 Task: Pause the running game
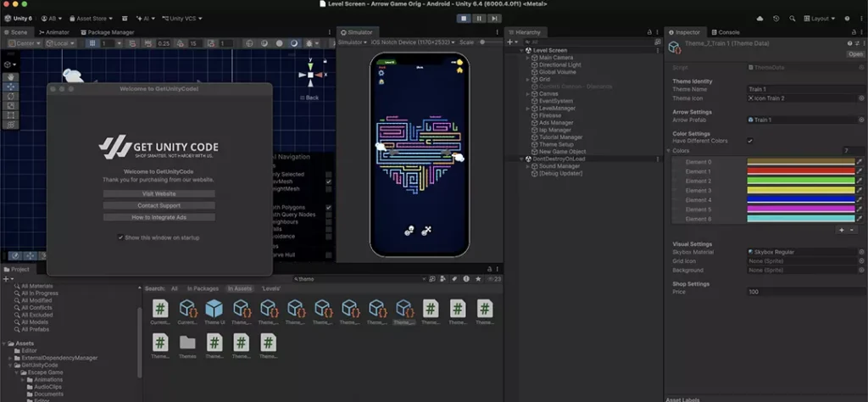(x=479, y=19)
